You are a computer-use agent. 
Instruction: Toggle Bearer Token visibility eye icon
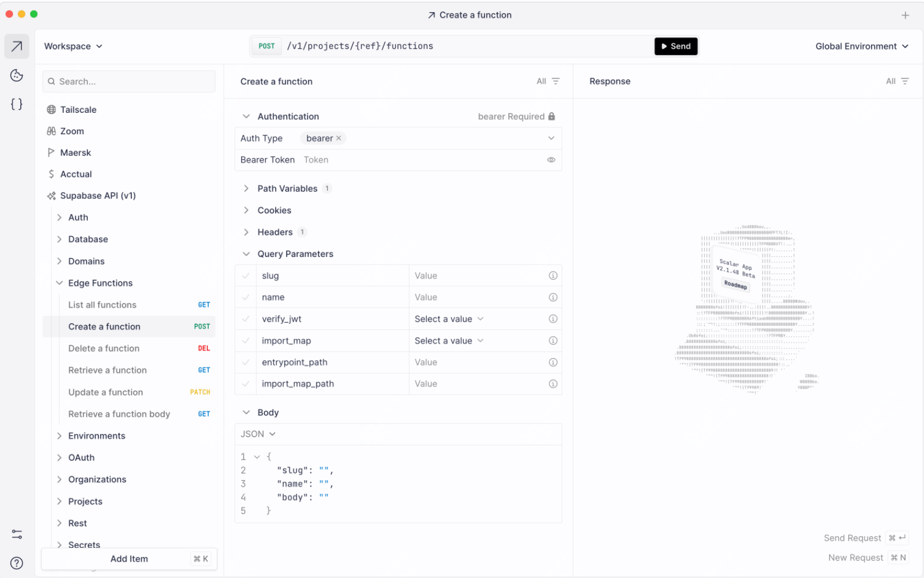point(551,160)
